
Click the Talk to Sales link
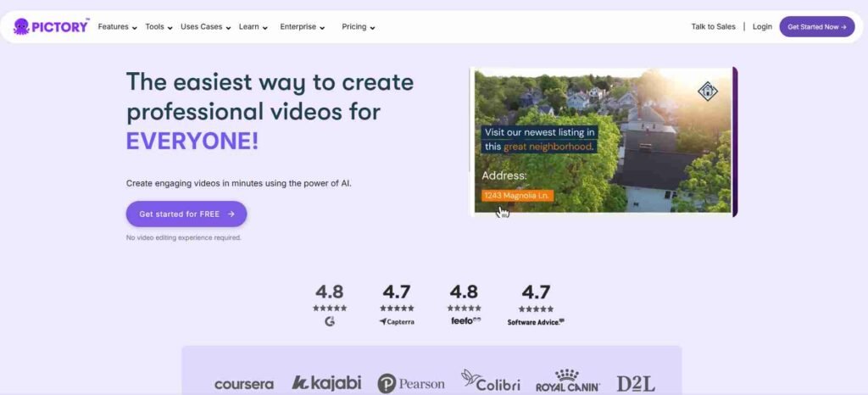[714, 26]
